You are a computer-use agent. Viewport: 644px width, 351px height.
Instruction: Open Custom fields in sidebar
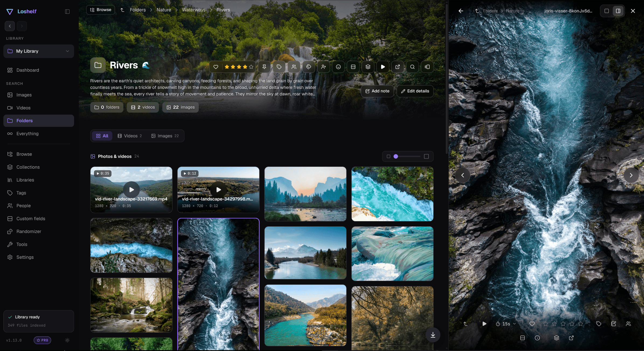(x=39, y=218)
